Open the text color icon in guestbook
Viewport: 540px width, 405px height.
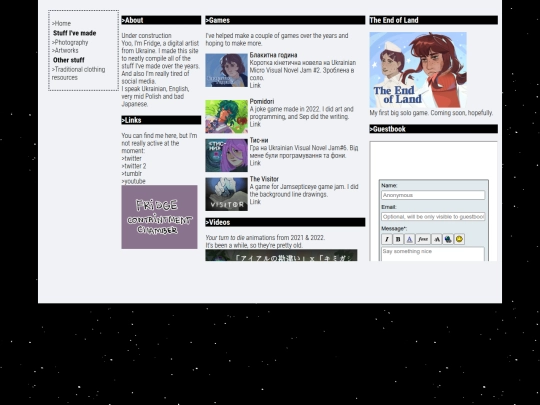[x=409, y=239]
